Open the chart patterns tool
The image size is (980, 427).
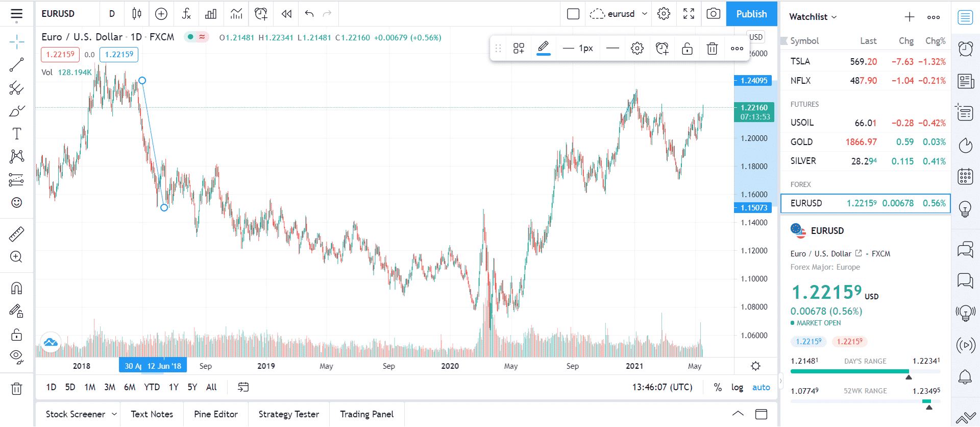click(16, 156)
